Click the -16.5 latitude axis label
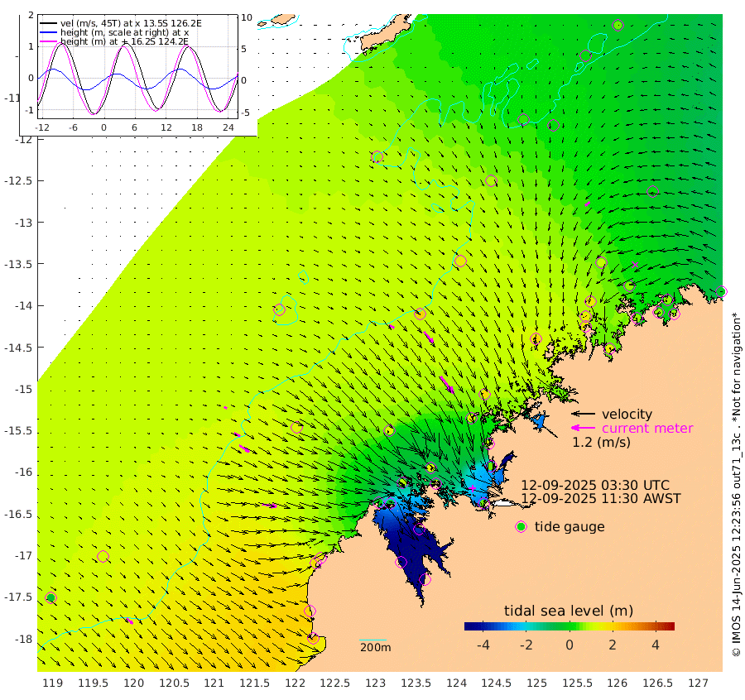The width and height of the screenshot is (745, 700). pyautogui.click(x=18, y=515)
